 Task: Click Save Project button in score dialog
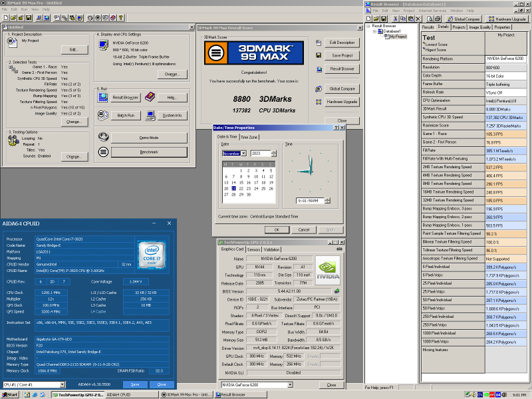click(342, 55)
